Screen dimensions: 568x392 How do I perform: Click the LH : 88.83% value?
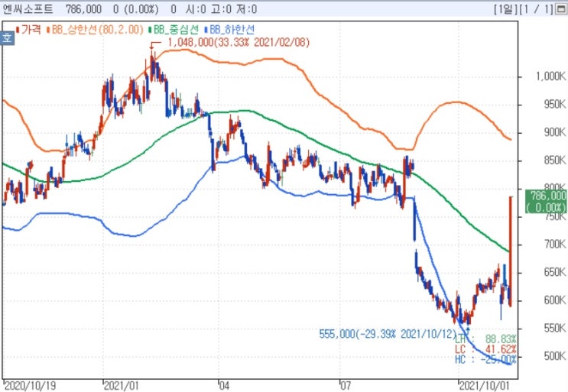click(485, 339)
